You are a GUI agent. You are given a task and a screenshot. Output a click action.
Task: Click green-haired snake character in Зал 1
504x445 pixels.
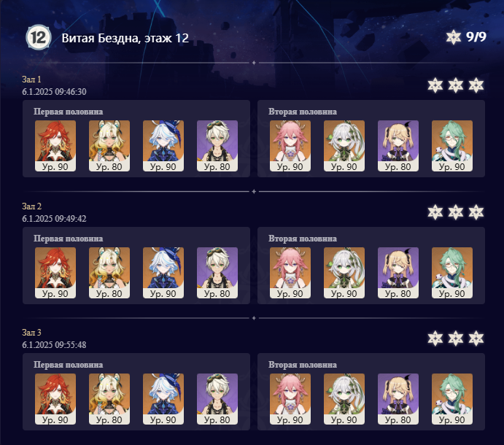coord(452,146)
